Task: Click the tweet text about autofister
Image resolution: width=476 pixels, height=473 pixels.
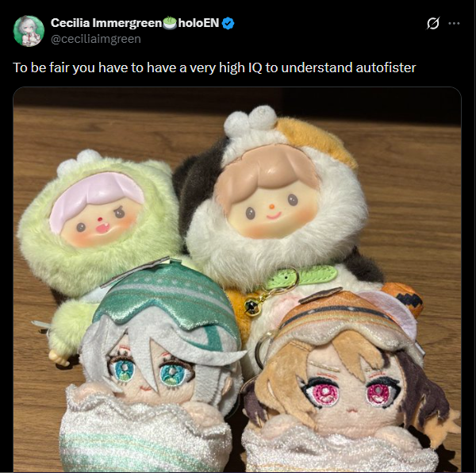Action: tap(214, 67)
